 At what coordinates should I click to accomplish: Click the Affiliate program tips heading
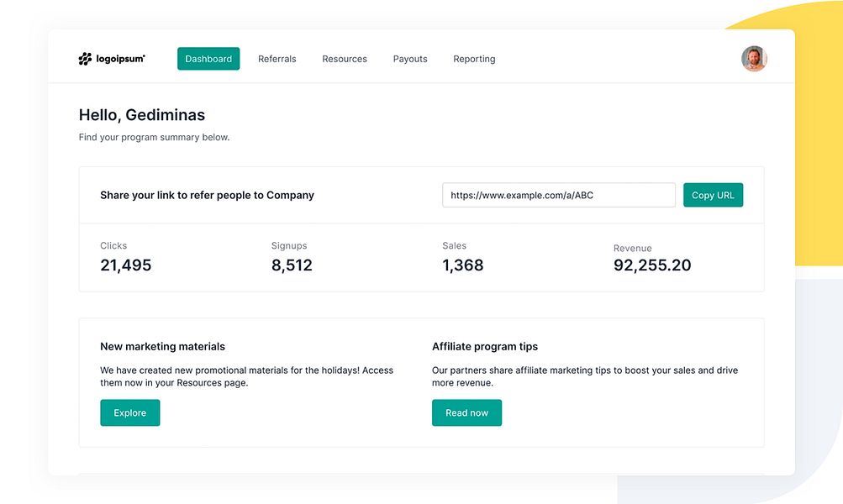click(x=485, y=346)
